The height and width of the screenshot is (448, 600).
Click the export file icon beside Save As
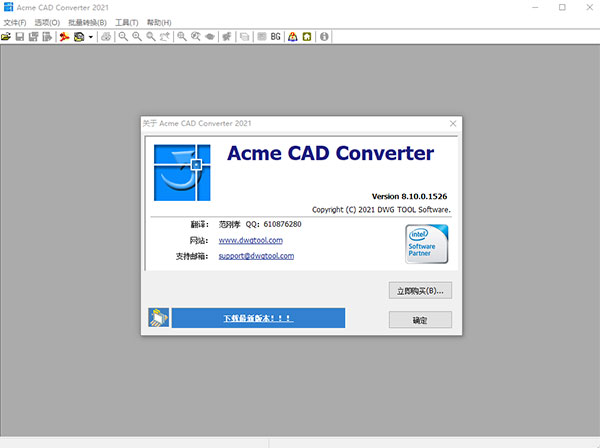(47, 37)
